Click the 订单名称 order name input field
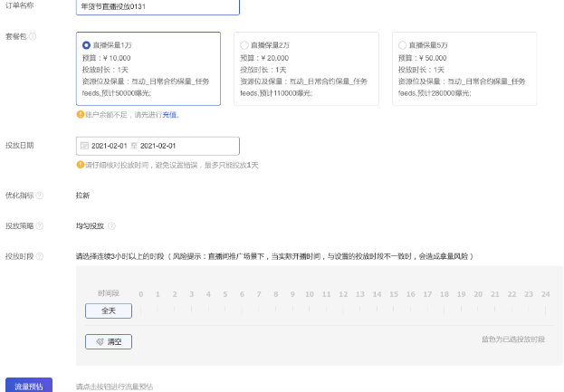 pyautogui.click(x=158, y=7)
